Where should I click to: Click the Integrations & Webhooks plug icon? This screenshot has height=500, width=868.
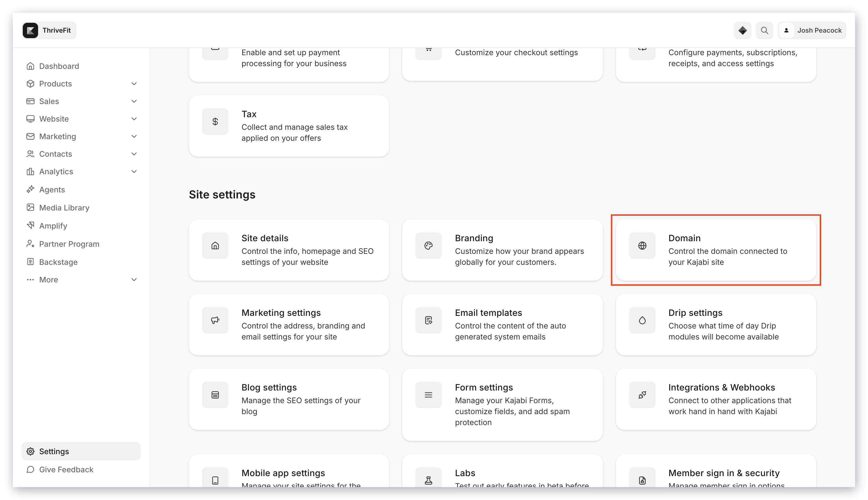click(x=642, y=395)
